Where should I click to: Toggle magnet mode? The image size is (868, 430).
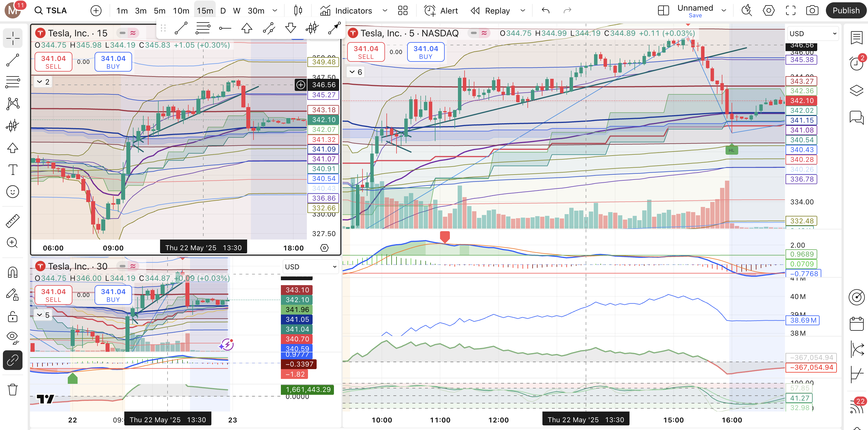[13, 272]
